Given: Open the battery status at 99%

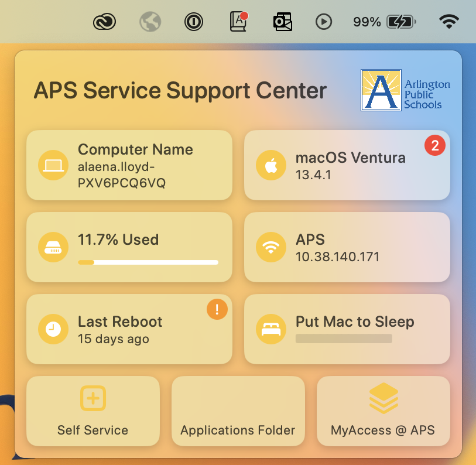Looking at the screenshot, I should point(384,22).
